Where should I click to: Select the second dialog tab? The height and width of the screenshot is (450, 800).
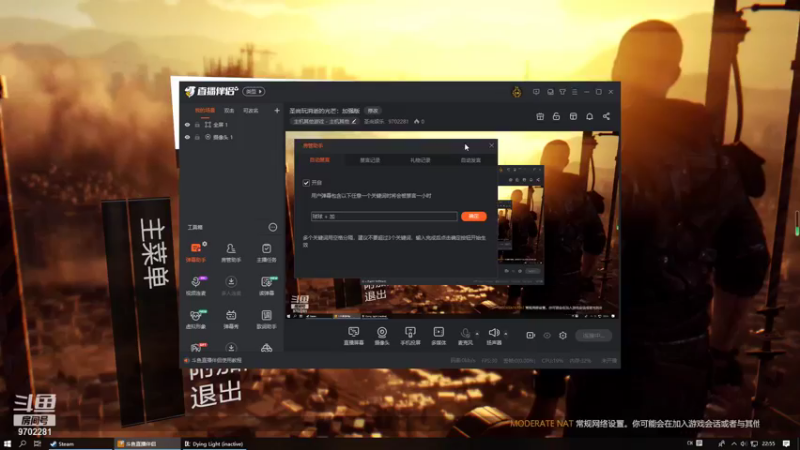coord(370,160)
